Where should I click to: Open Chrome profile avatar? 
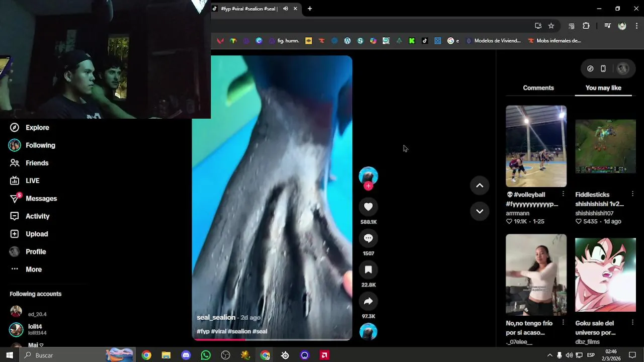(x=622, y=26)
